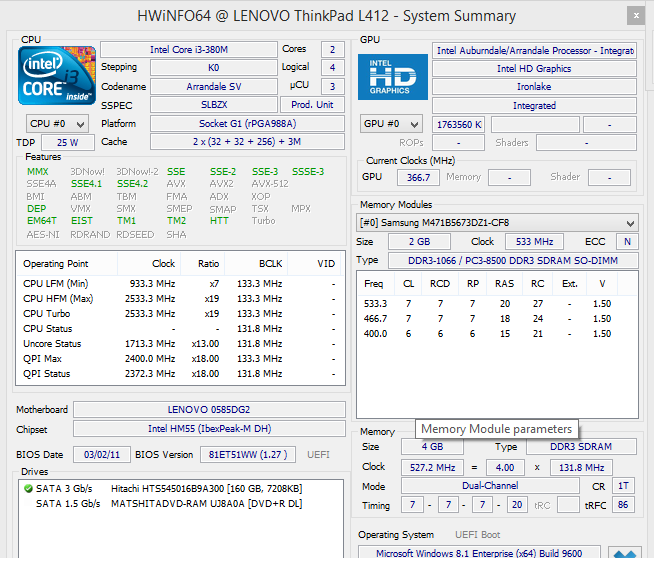Click the memory module Size 2 GB field
656x564 pixels.
pos(419,242)
